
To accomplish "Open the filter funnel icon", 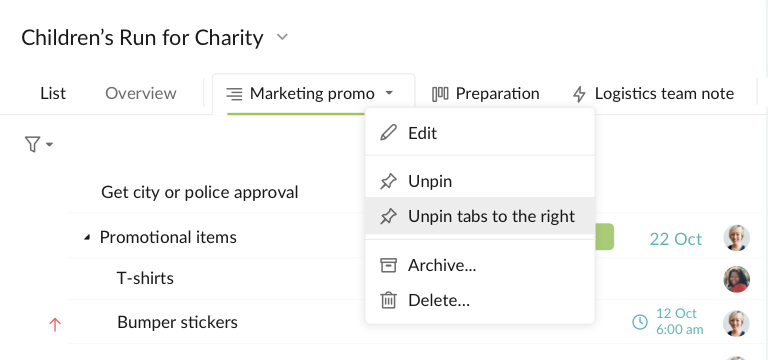I will 32,144.
